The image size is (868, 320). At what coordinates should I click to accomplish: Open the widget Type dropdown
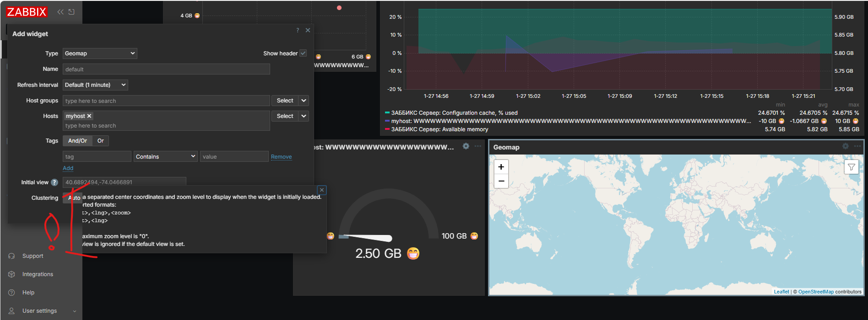100,53
